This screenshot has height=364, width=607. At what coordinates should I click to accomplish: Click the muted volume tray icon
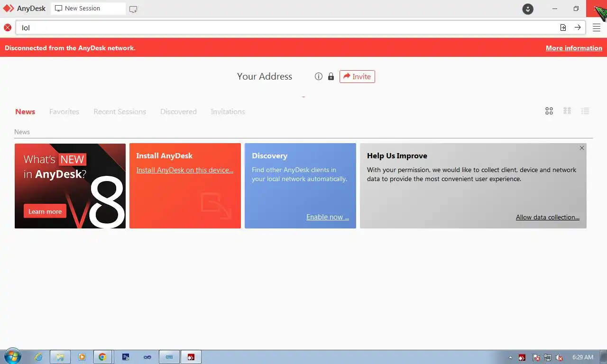click(560, 357)
